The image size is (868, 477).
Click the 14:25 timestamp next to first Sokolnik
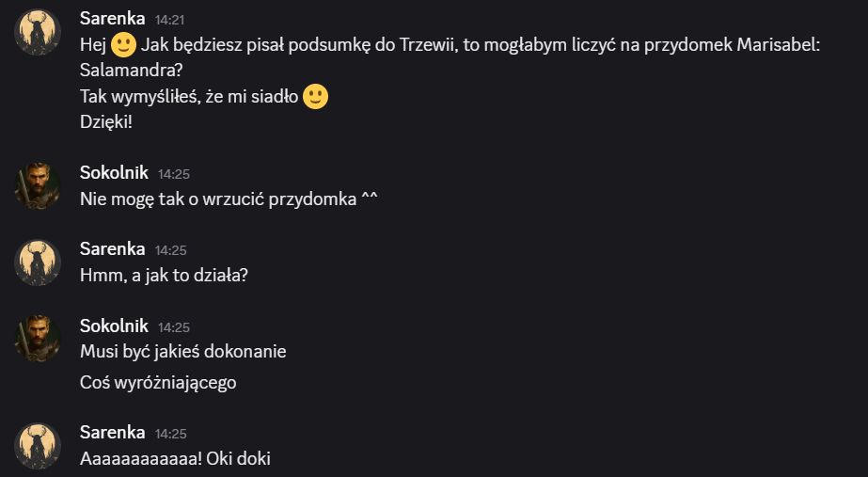tap(174, 174)
